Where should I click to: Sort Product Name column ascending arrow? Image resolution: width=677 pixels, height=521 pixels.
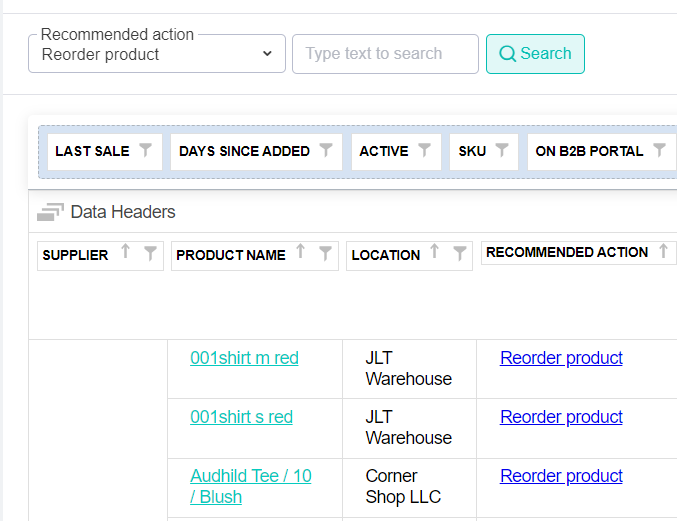click(300, 253)
